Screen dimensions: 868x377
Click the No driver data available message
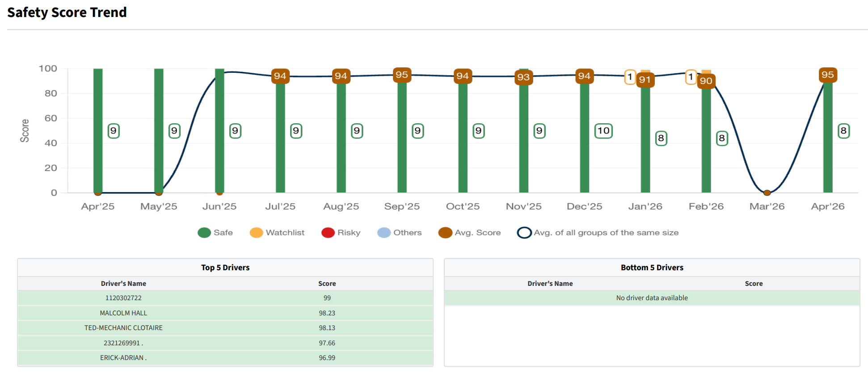point(652,298)
